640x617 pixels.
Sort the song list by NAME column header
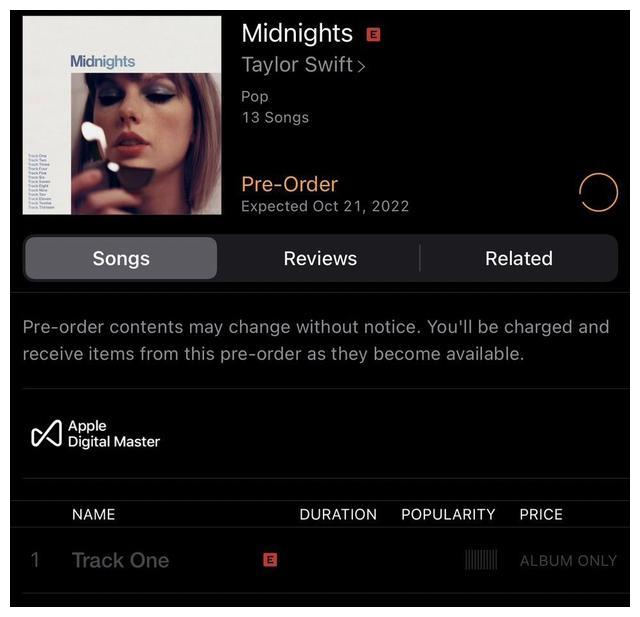coord(93,514)
